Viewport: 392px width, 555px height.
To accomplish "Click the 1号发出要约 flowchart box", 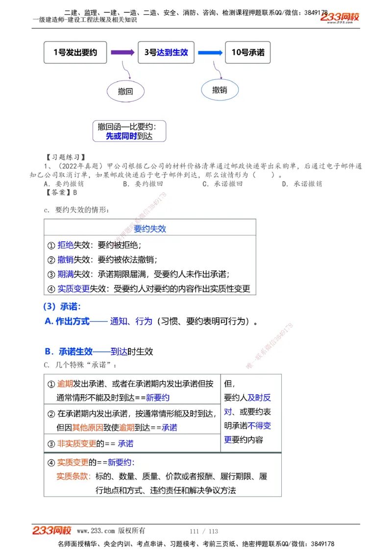I will (75, 52).
